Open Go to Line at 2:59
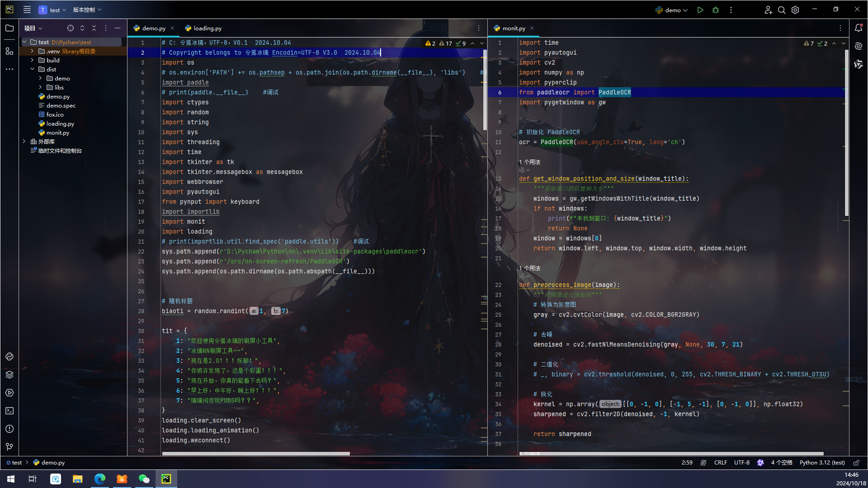 [687, 463]
